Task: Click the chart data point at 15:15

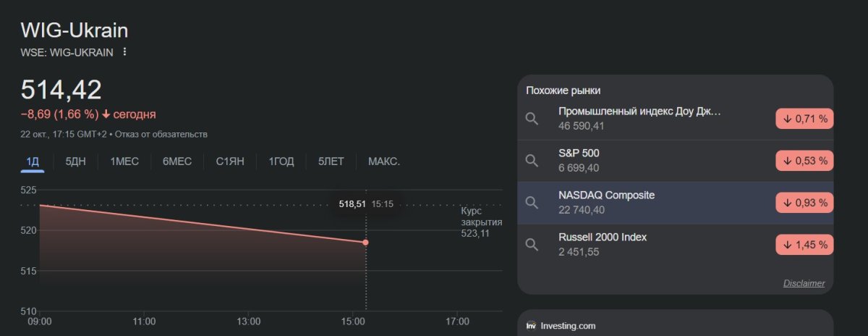Action: click(x=365, y=243)
